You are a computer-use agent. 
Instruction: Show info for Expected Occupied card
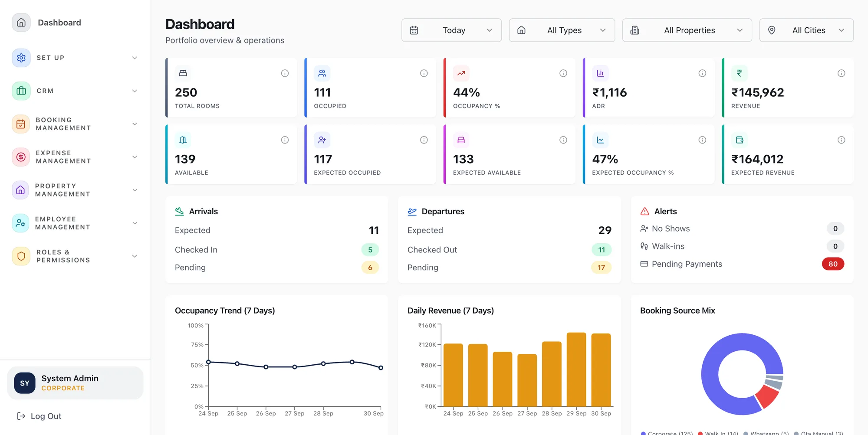(x=424, y=140)
